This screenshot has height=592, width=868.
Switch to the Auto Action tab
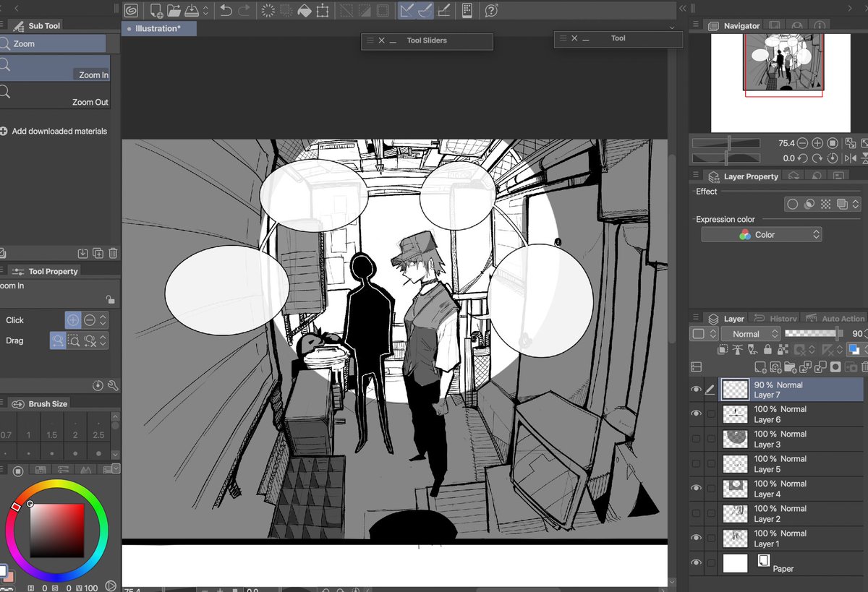click(x=833, y=318)
